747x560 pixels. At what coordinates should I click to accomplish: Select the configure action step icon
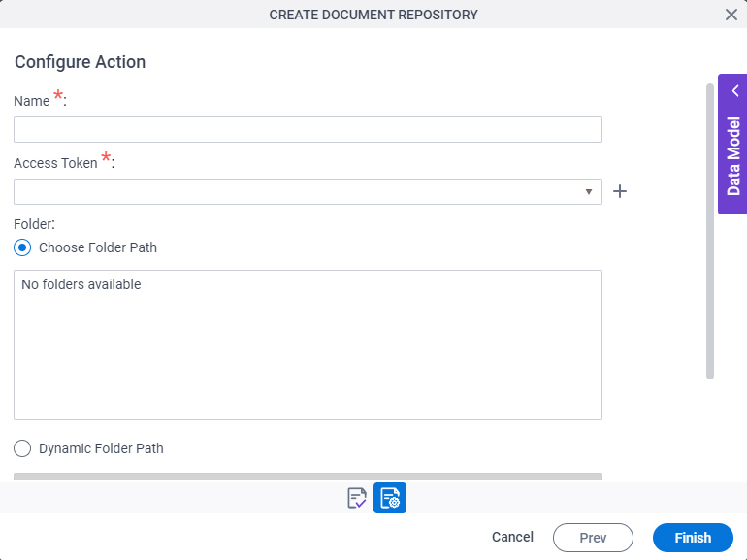click(390, 498)
